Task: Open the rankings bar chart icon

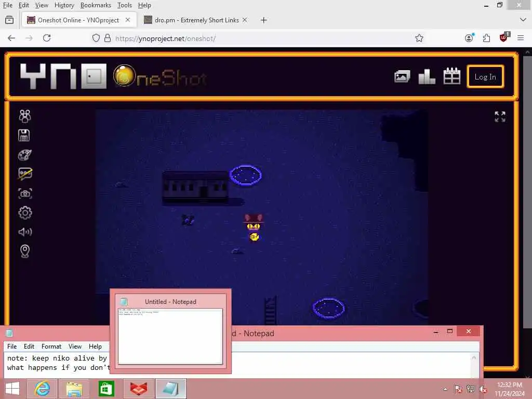Action: point(427,76)
